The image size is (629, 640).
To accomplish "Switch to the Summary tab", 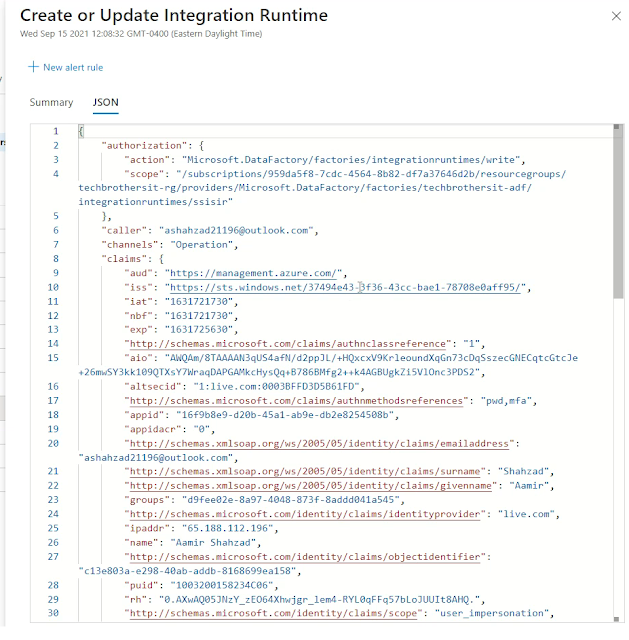I will coord(51,102).
